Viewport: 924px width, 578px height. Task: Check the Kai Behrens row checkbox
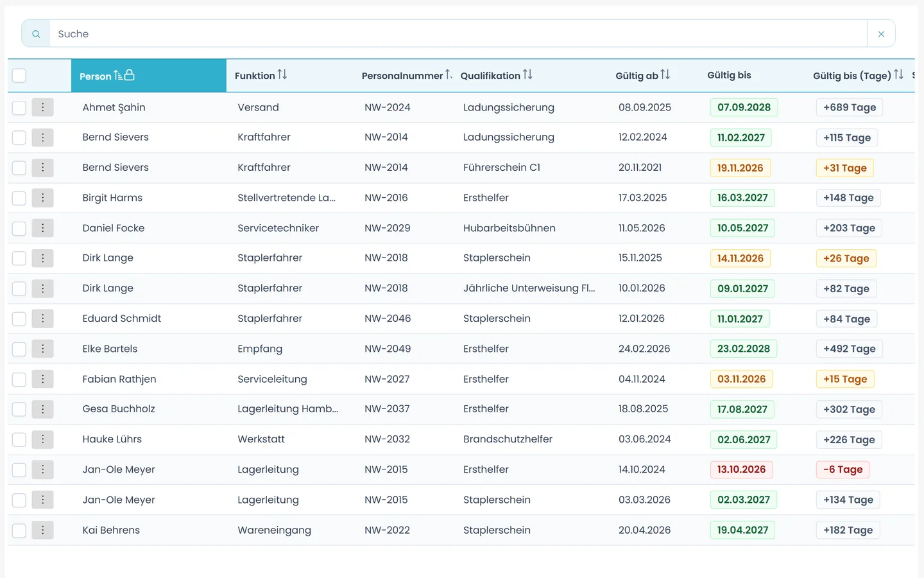19,530
